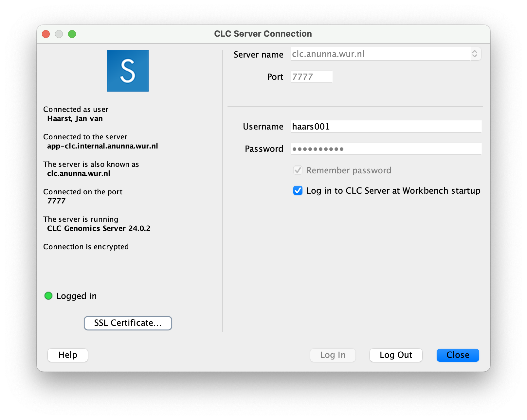Disable Log in at Workbench startup checkbox

[298, 191]
